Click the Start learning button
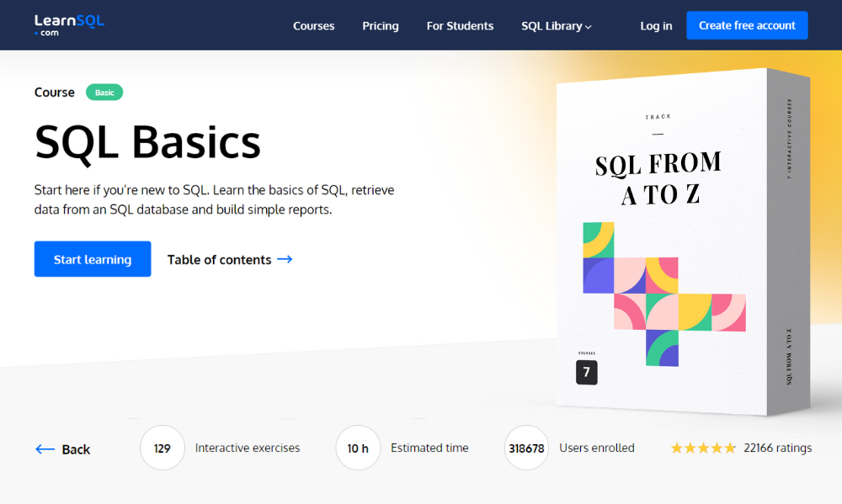 (x=93, y=259)
